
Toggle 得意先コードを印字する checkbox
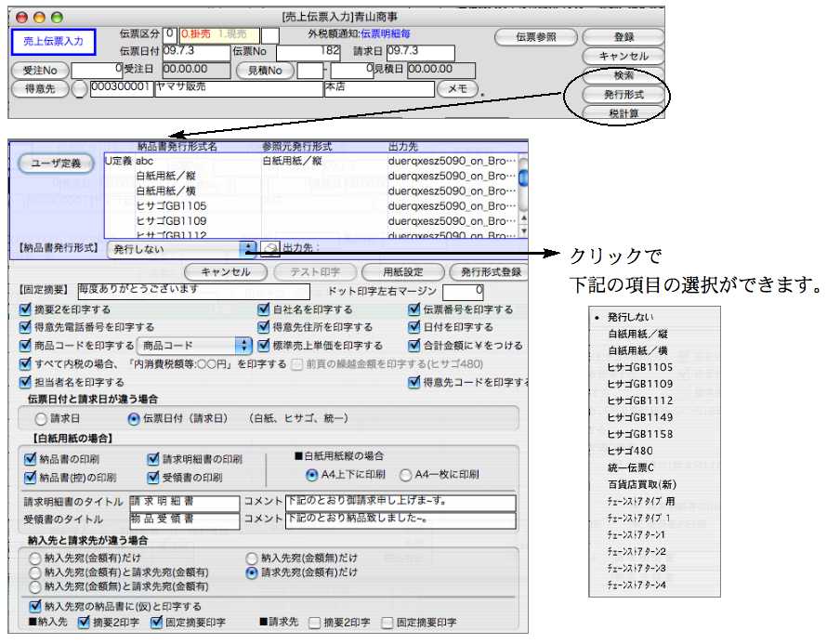[x=413, y=382]
